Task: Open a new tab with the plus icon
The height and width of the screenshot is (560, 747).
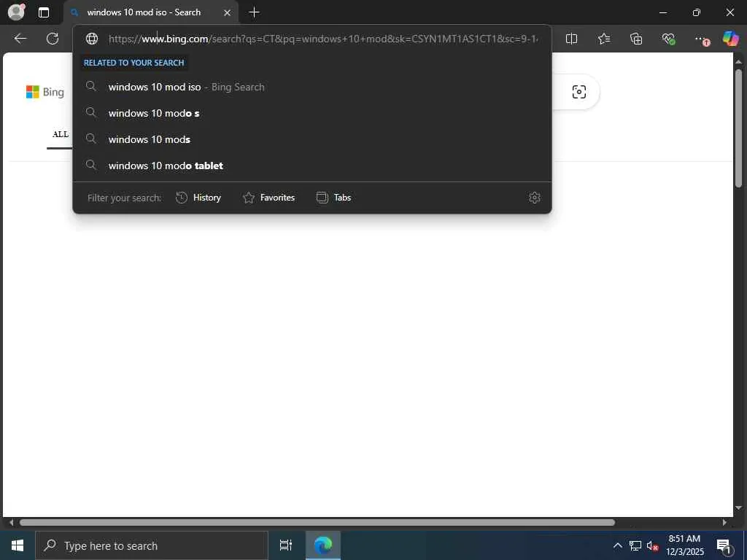Action: 255,12
